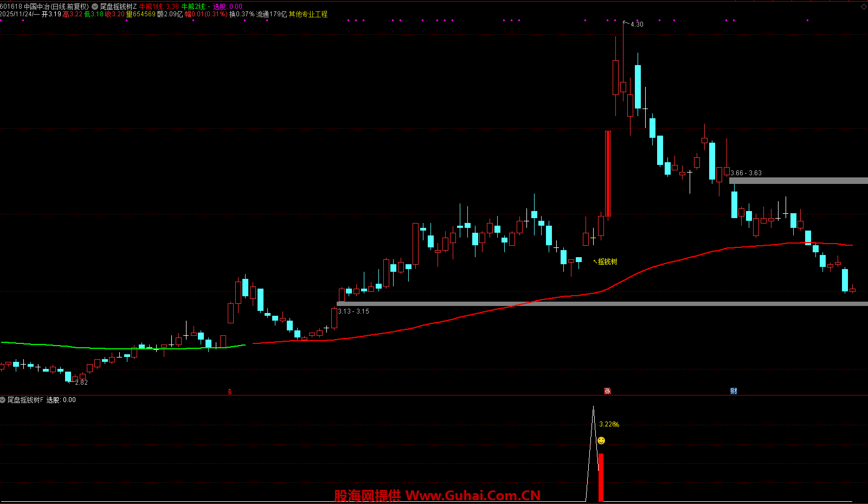Click the 其他专业工程 industry sector link
Screen dimensions: 868x504
click(x=308, y=15)
